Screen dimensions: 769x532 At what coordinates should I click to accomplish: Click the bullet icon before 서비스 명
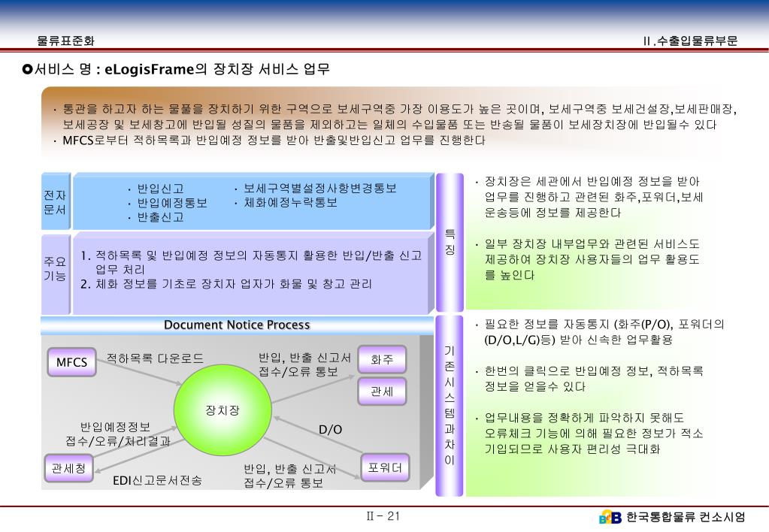(27, 69)
